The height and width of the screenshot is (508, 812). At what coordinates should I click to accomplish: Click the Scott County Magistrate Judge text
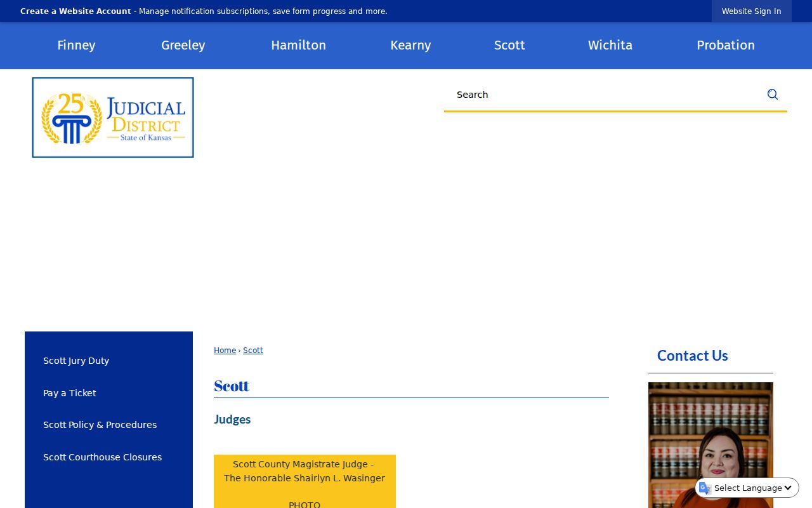point(303,464)
